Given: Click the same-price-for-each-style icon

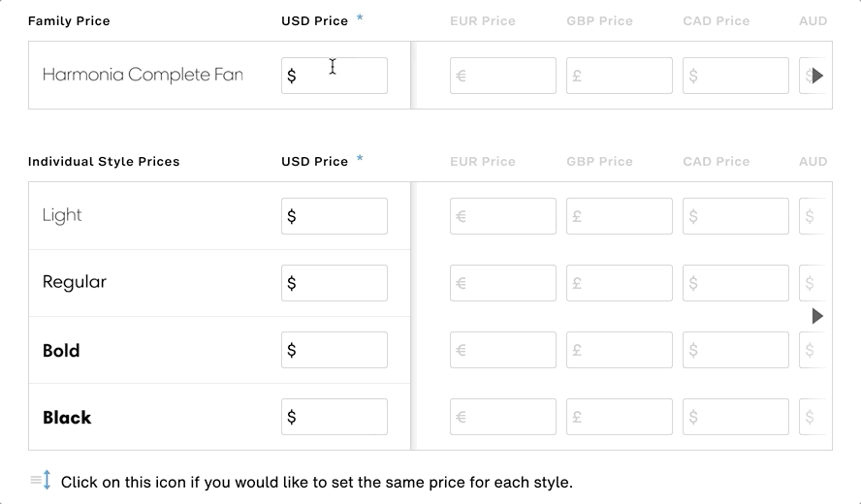Looking at the screenshot, I should [41, 481].
